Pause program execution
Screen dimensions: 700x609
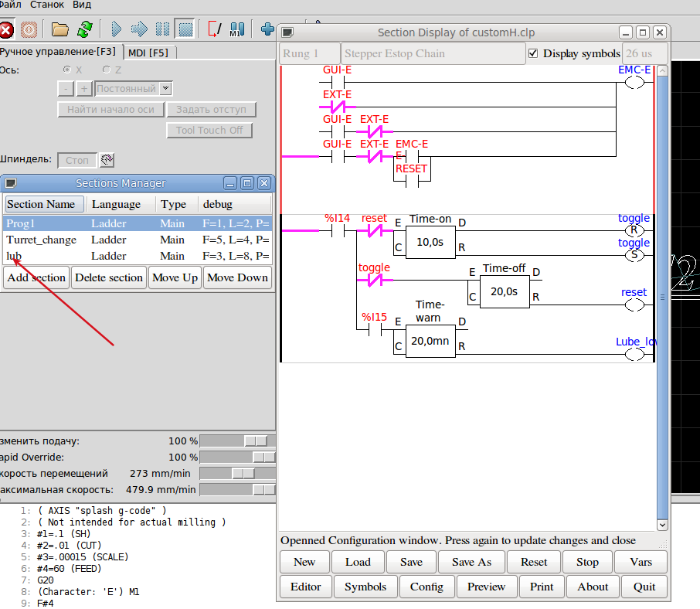(162, 29)
